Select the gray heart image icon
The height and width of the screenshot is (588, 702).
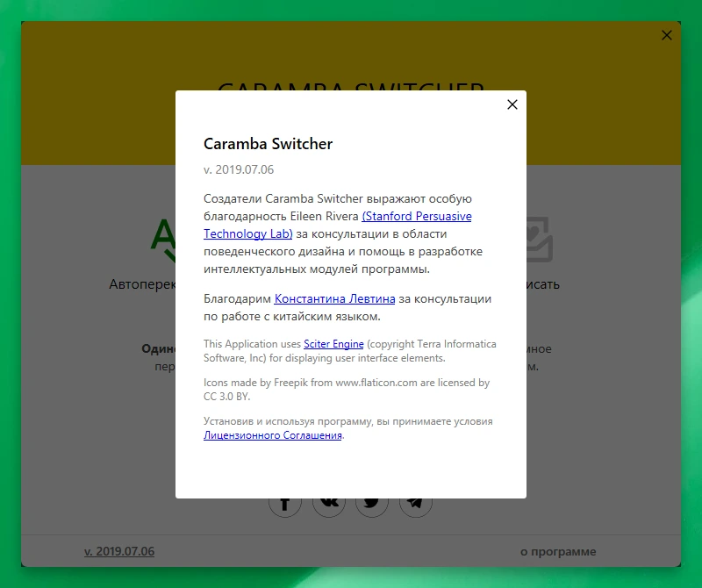coord(540,239)
